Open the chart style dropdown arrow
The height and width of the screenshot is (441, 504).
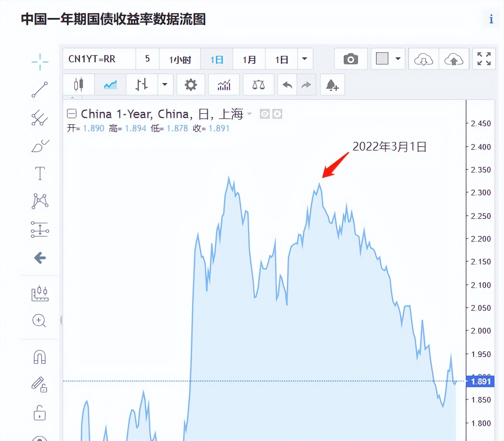pyautogui.click(x=165, y=85)
